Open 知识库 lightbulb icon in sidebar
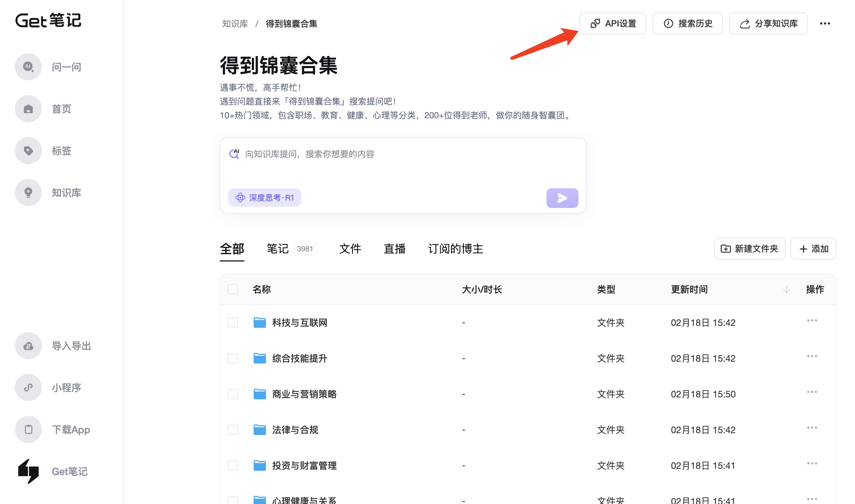This screenshot has width=855, height=504. tap(28, 193)
